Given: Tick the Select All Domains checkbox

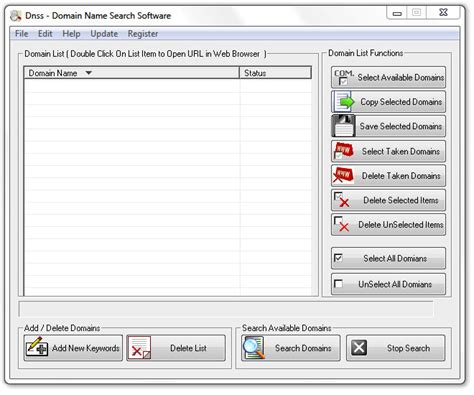Looking at the screenshot, I should 338,258.
